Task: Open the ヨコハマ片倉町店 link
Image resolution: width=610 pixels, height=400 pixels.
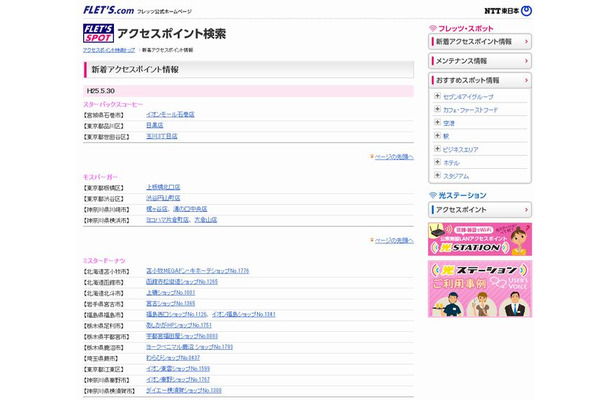Action: pos(167,220)
